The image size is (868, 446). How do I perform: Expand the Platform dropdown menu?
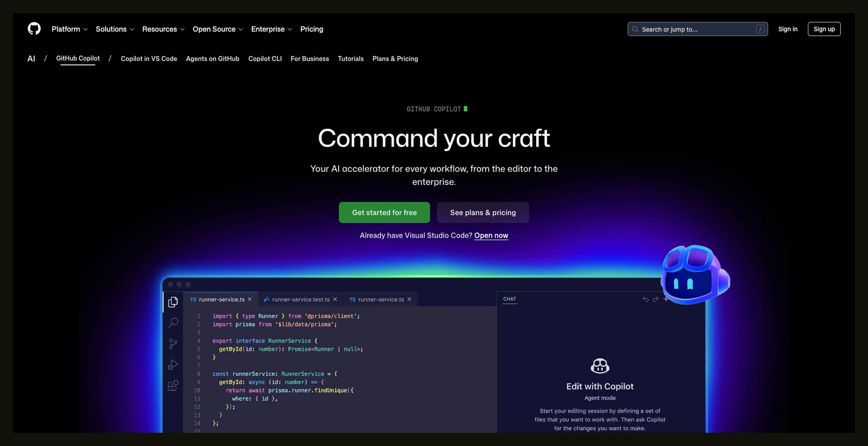pos(70,29)
